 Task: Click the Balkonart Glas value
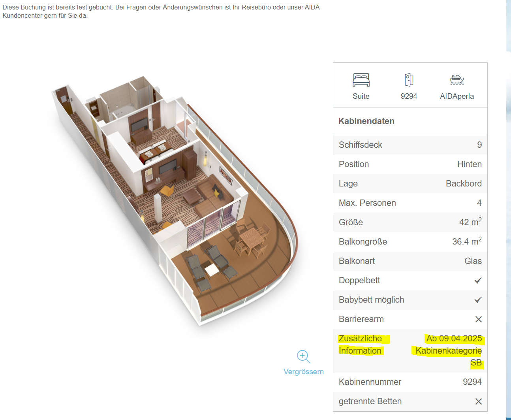[x=473, y=261]
